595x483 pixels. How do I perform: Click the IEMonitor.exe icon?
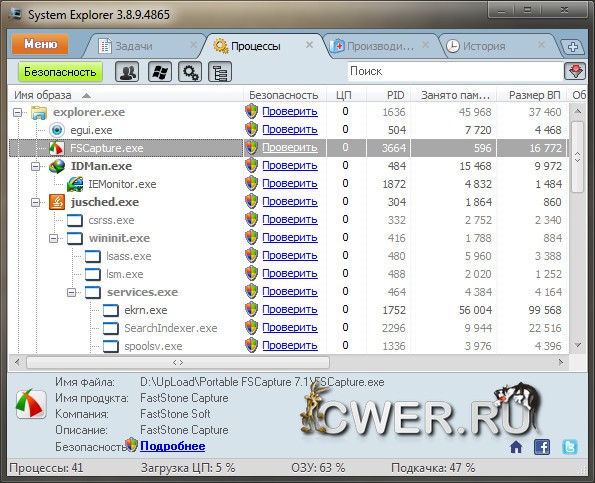click(75, 184)
